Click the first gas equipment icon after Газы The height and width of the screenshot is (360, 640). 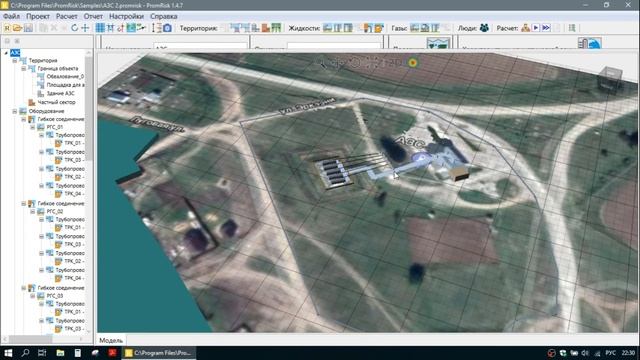[x=414, y=28]
